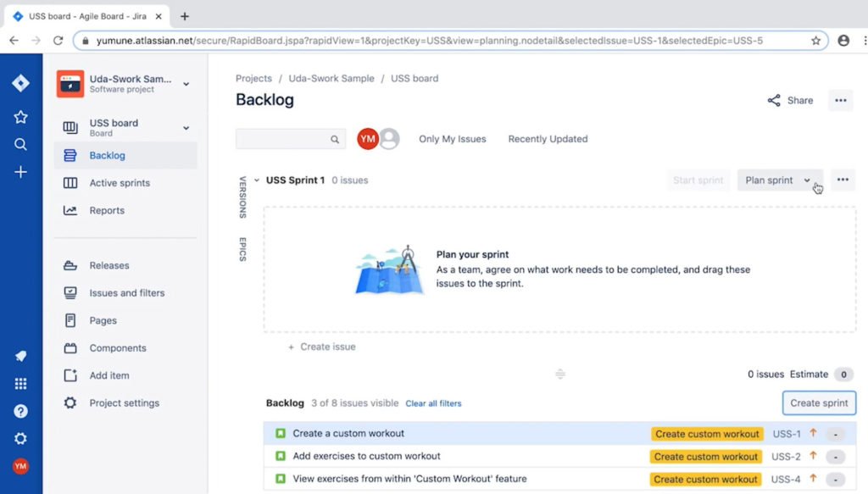Select the View exercises from within 'Custom Workout' issue
The image size is (868, 494).
tap(559, 479)
